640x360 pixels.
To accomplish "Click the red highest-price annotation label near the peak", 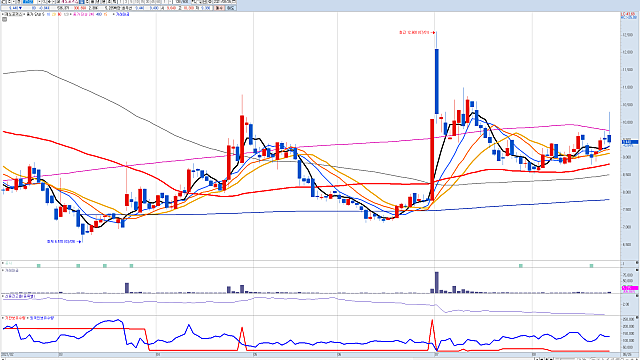I will [417, 32].
